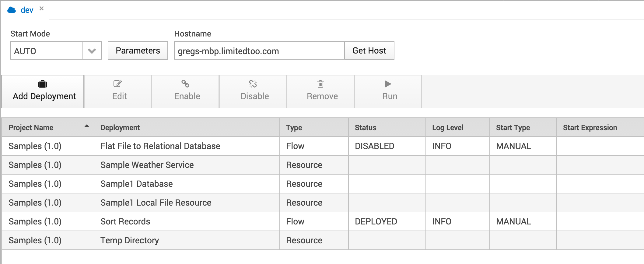
Task: Select Sample1 Database row
Action: [323, 184]
